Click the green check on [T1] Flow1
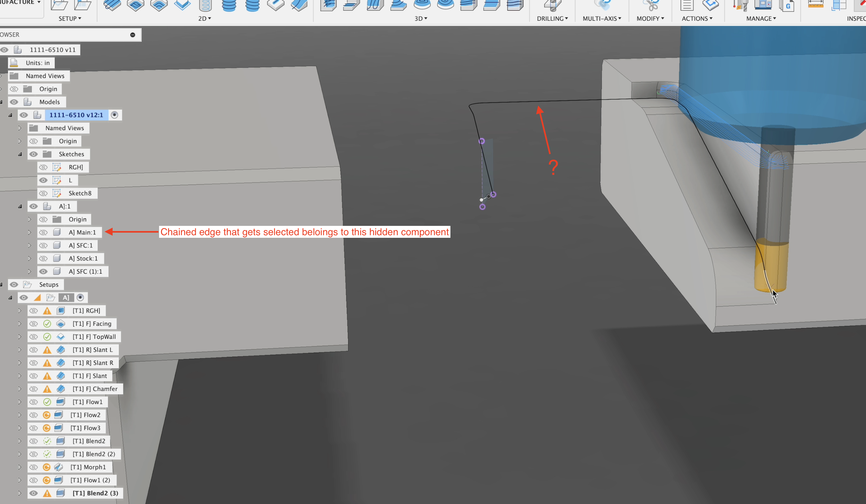This screenshot has width=866, height=504. point(47,402)
